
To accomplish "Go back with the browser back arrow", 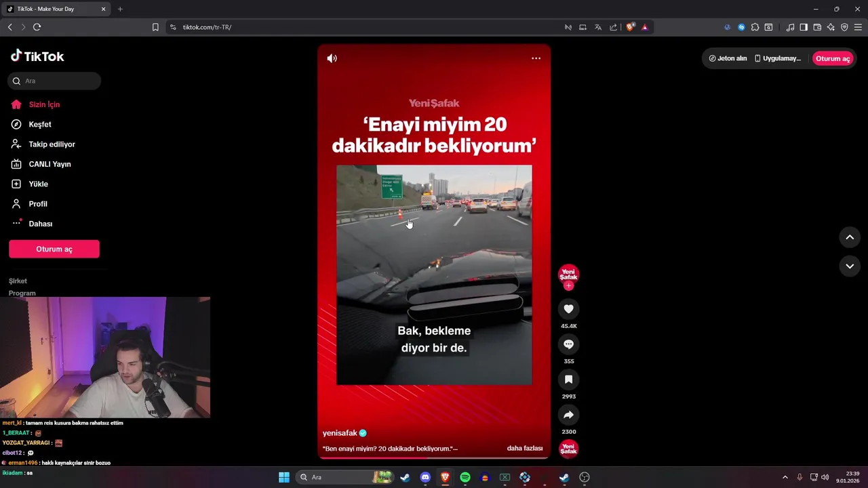I will 9,27.
